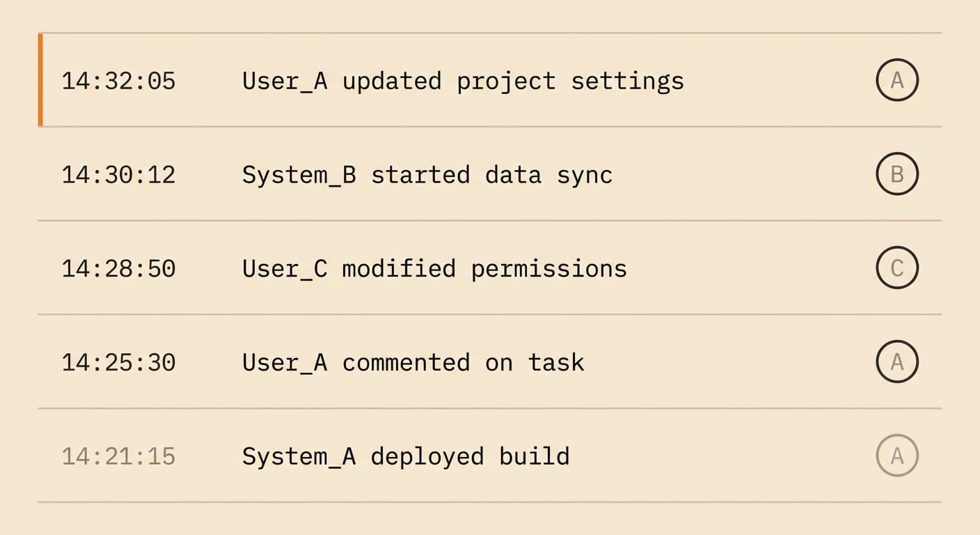980x535 pixels.
Task: Open the 'System_B started data sync' entry
Action: [x=427, y=175]
